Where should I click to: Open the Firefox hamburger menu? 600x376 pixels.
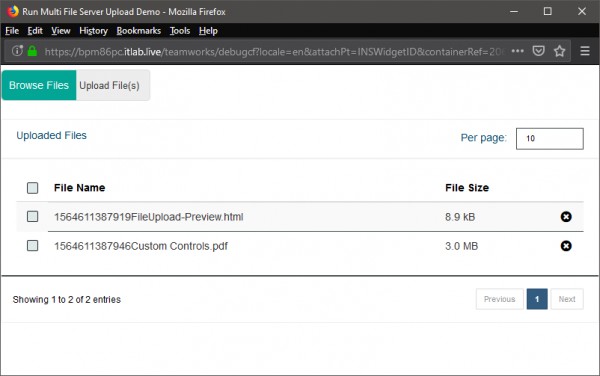click(x=585, y=51)
